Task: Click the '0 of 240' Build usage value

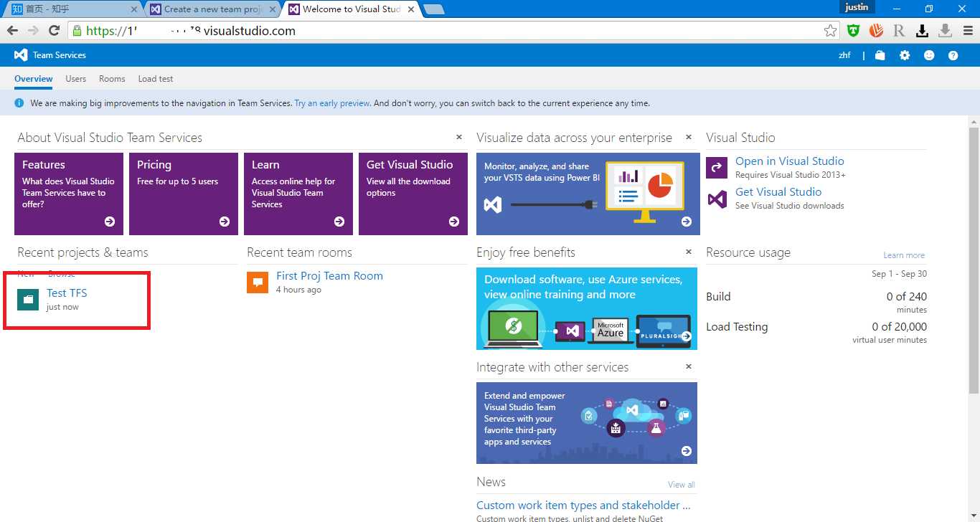Action: pos(906,297)
